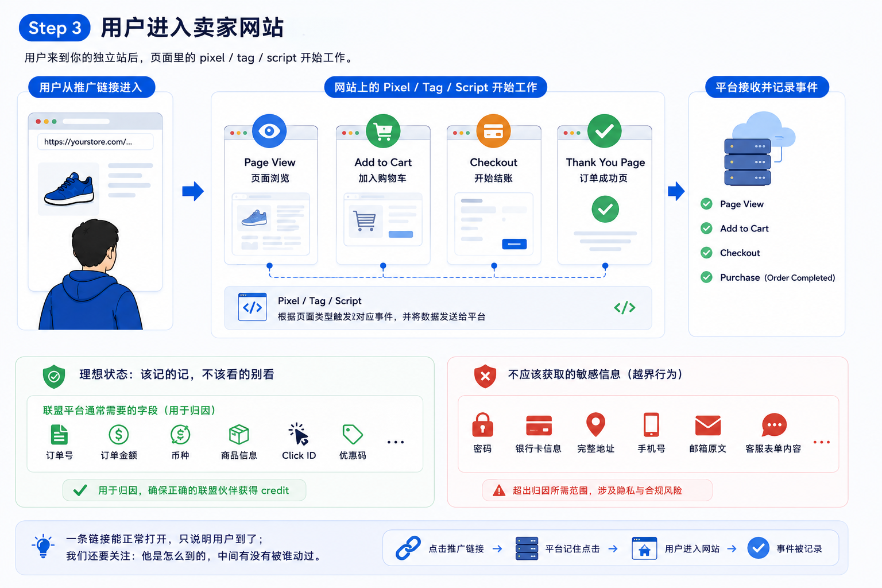Click the green </> code brackets icon
Viewport: 882px width, 588px height.
(x=625, y=308)
